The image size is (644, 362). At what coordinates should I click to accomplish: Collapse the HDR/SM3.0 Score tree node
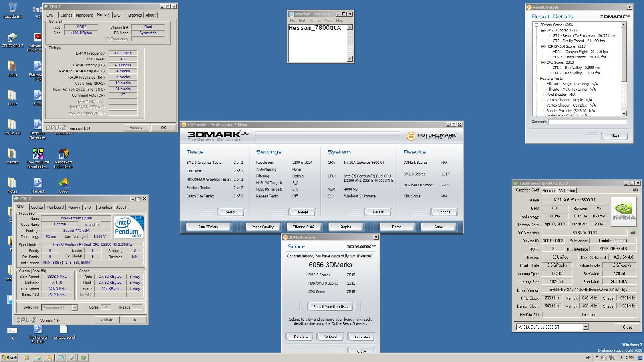click(x=543, y=46)
